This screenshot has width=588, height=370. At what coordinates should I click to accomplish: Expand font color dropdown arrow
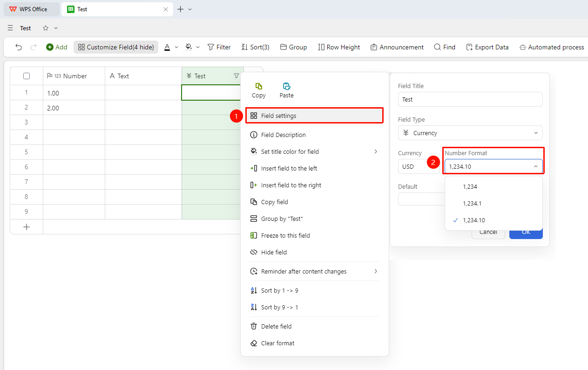coord(176,47)
